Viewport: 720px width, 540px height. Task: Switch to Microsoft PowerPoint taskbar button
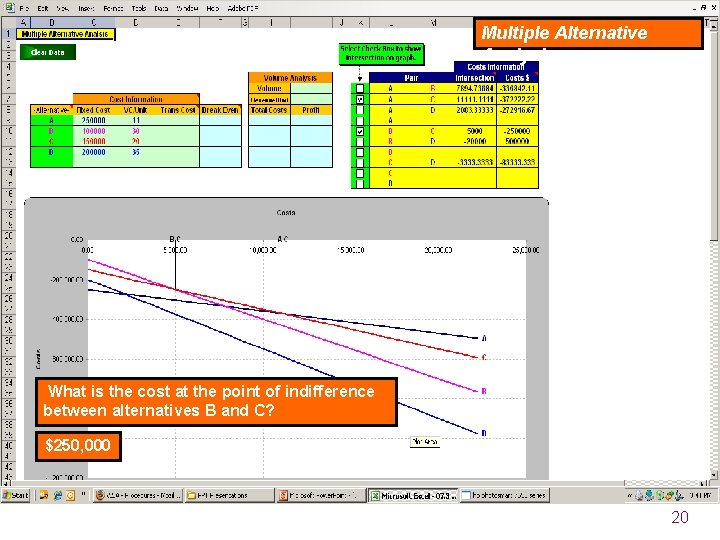click(x=321, y=495)
